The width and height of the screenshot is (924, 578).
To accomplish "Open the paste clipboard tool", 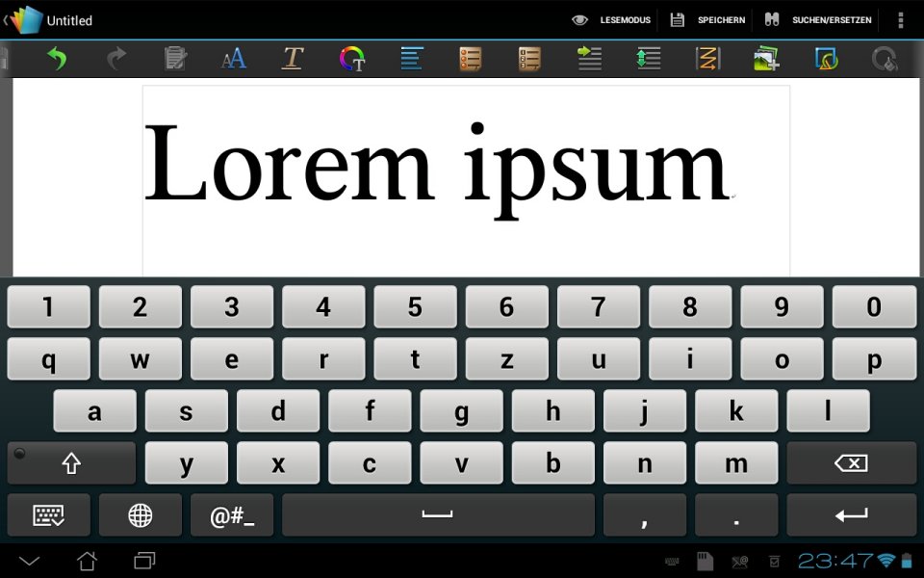I will pos(175,59).
